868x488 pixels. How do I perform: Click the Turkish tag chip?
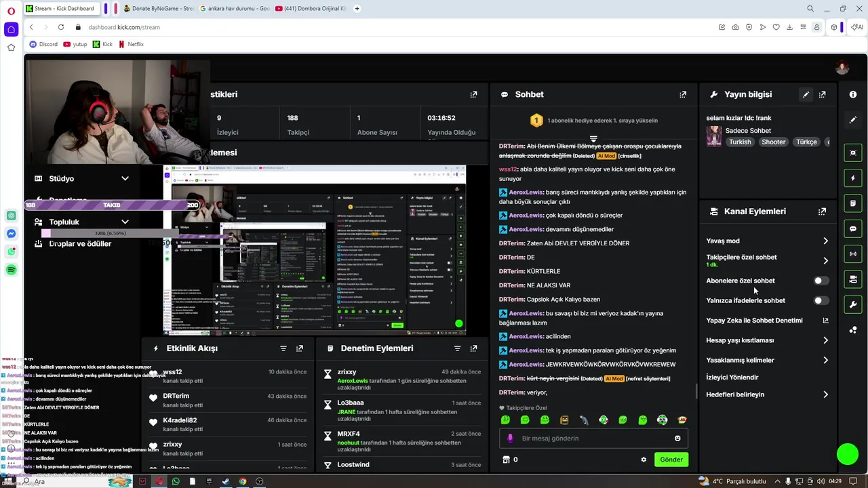coord(740,142)
